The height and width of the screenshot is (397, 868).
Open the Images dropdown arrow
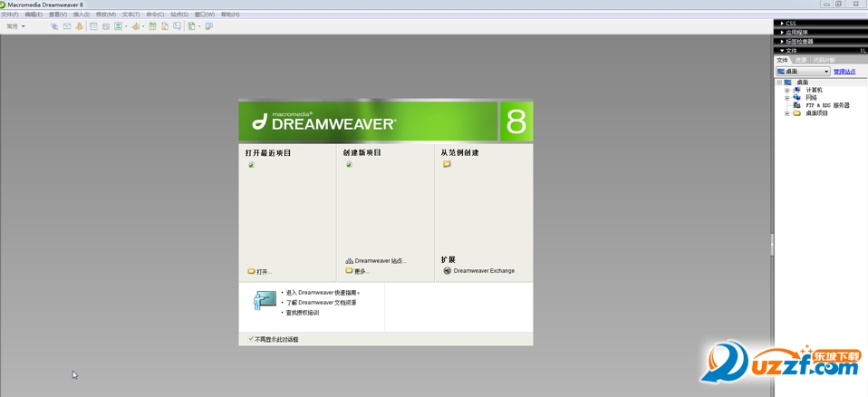click(126, 26)
